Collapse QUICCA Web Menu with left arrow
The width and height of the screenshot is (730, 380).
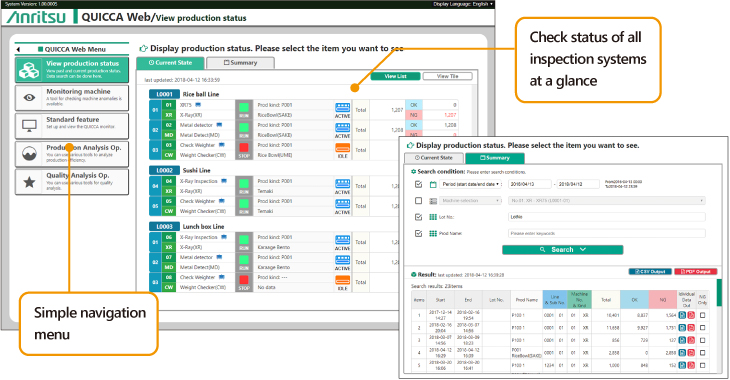[x=18, y=49]
